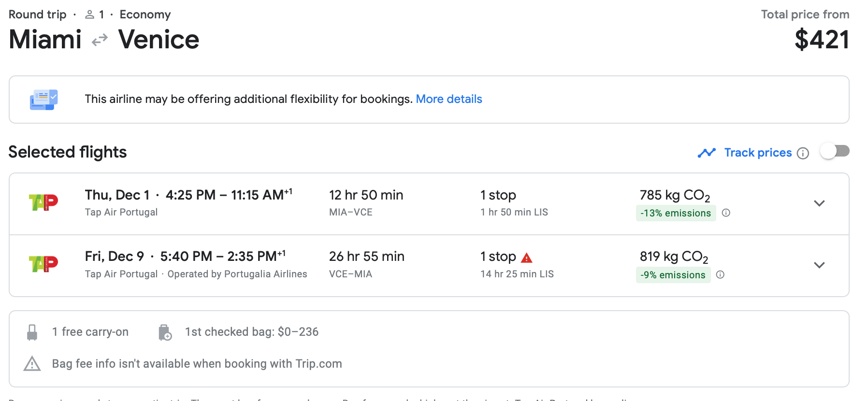Click the red layover warning triangle
The image size is (868, 401).
[526, 258]
